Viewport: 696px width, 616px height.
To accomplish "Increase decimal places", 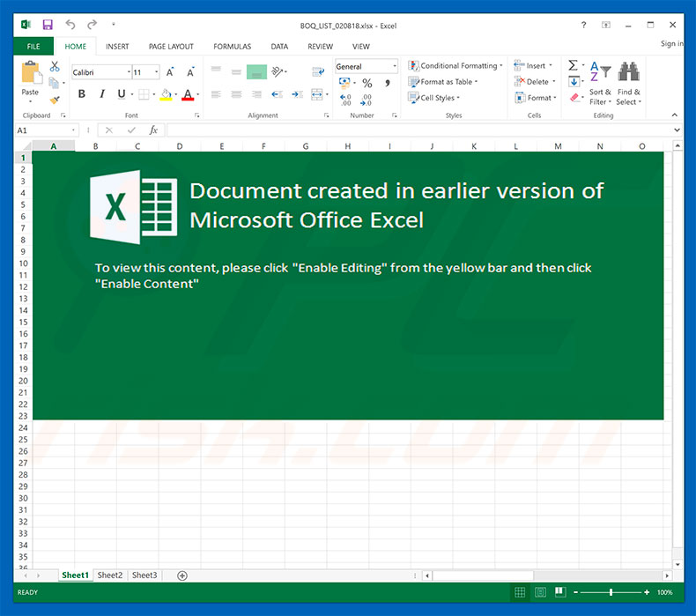I will [x=345, y=100].
